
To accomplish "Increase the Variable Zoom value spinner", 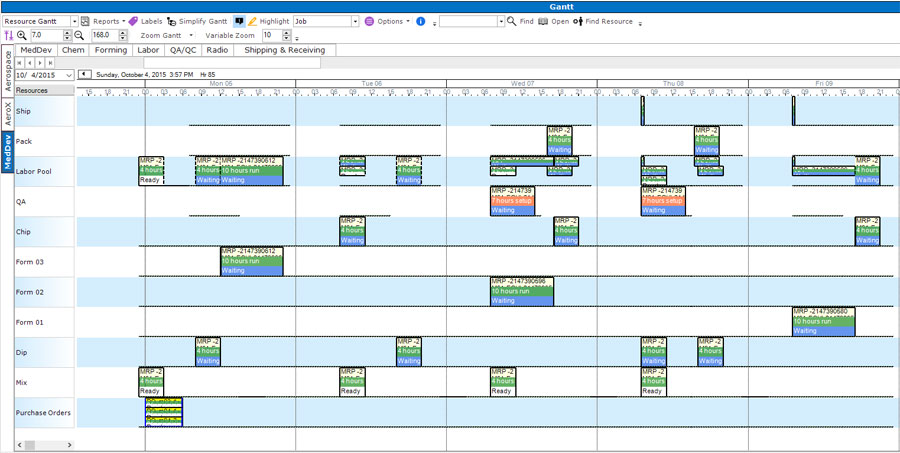I will pos(286,33).
